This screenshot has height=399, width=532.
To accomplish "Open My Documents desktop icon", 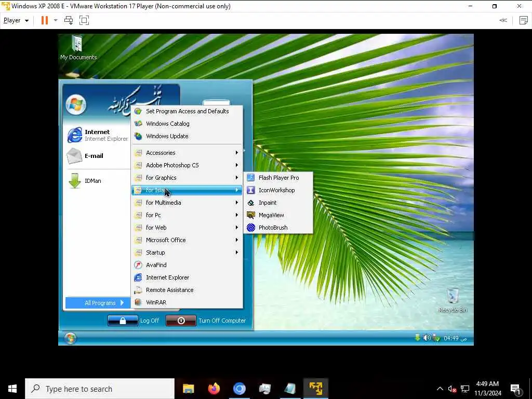I will pyautogui.click(x=78, y=48).
